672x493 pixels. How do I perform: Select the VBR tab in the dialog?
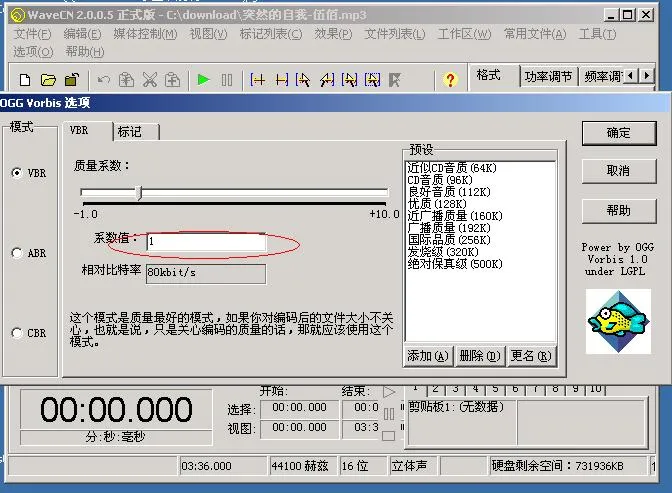pyautogui.click(x=88, y=130)
